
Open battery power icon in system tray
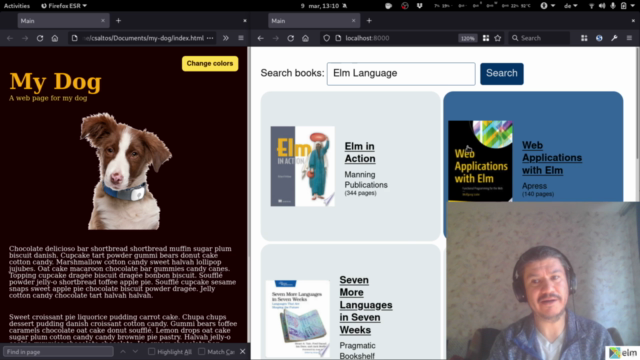click(x=623, y=6)
